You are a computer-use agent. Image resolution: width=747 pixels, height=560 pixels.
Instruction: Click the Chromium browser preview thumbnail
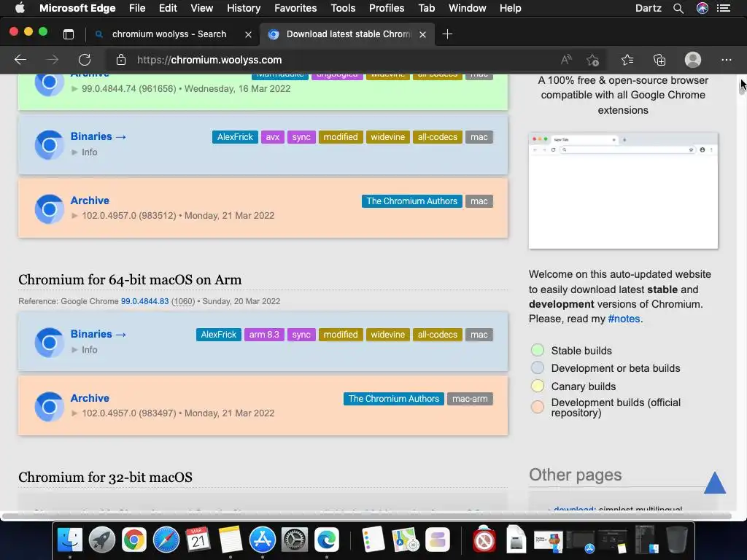623,190
